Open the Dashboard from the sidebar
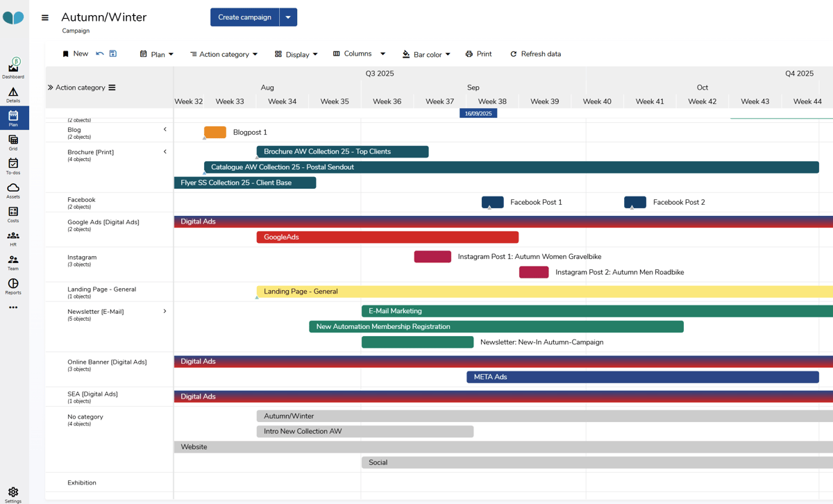This screenshot has width=833, height=504. tap(13, 69)
